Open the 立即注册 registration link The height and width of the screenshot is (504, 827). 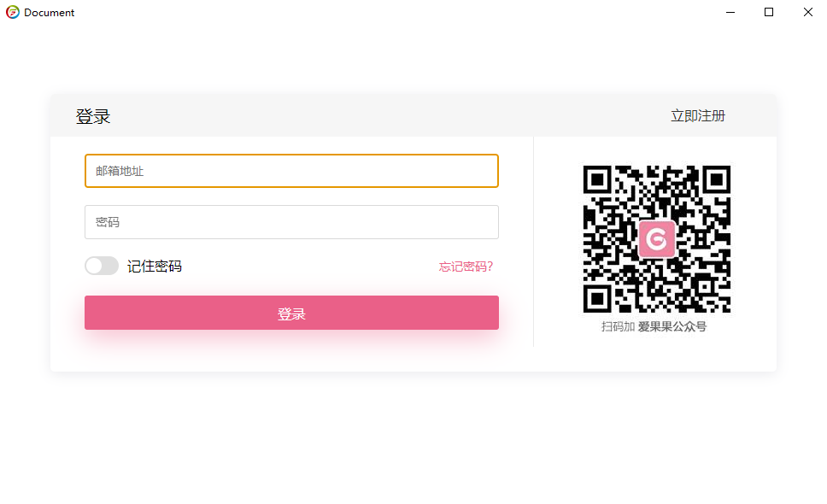pos(698,116)
